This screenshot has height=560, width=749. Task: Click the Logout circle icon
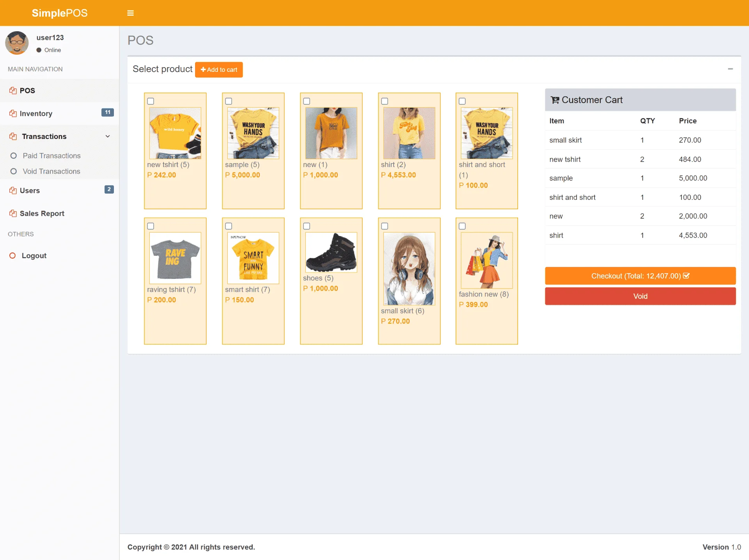tap(12, 256)
